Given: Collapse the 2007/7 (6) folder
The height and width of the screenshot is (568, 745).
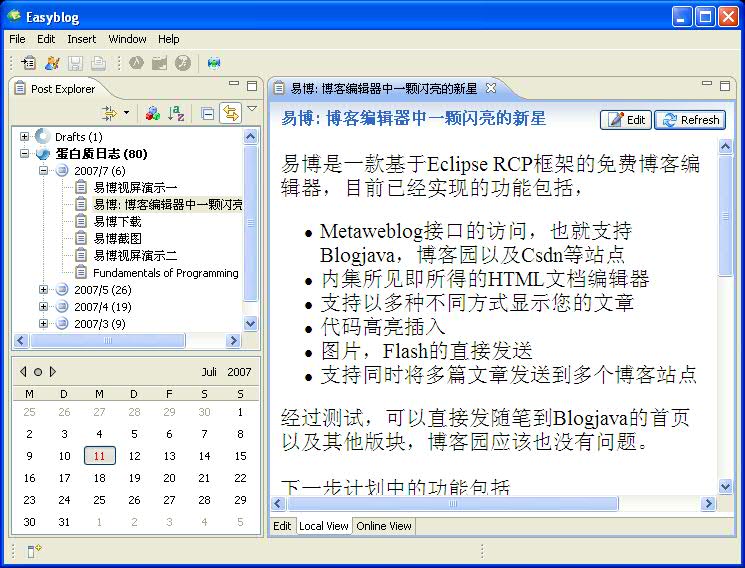Looking at the screenshot, I should click(43, 171).
